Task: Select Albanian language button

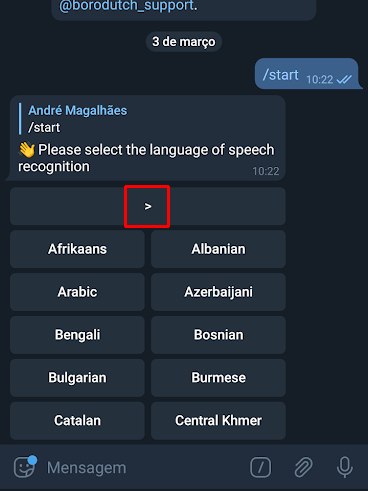Action: click(x=218, y=249)
